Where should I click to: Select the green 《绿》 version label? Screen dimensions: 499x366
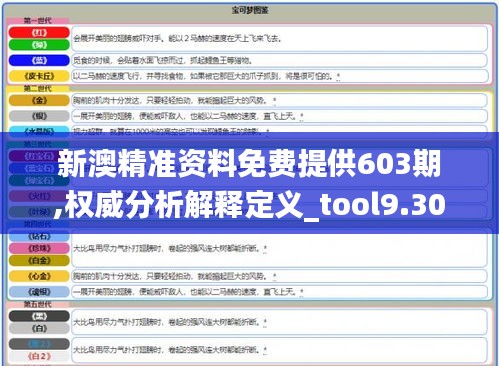tap(39, 45)
